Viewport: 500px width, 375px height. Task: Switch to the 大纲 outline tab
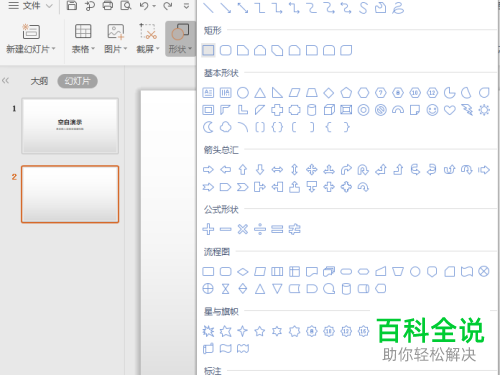pos(39,81)
